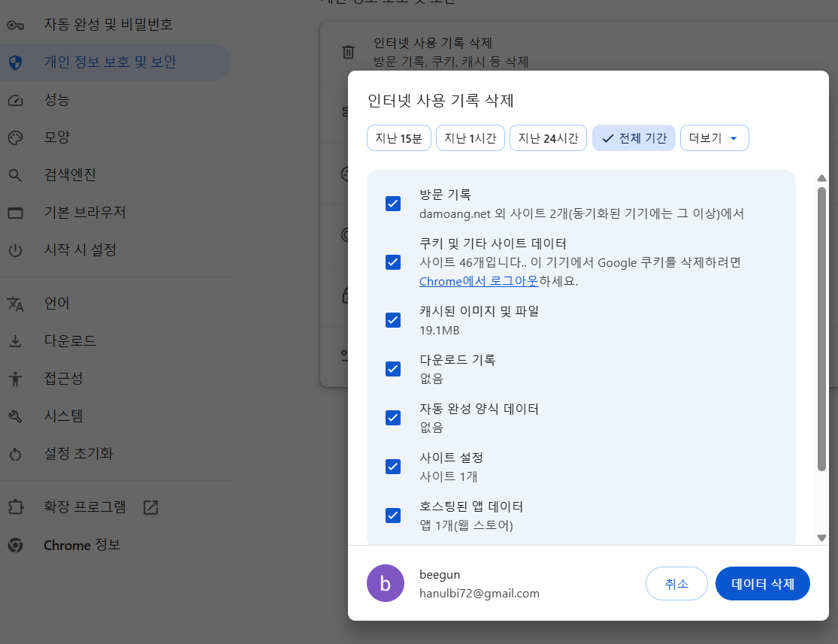Open the 설정 초기화 page
Viewport: 838px width, 644px height.
point(116,455)
